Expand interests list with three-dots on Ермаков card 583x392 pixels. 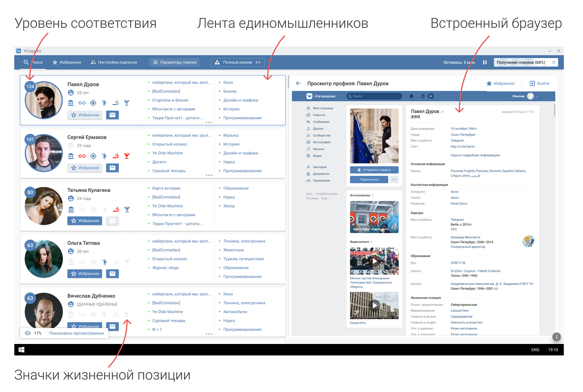coord(209,175)
